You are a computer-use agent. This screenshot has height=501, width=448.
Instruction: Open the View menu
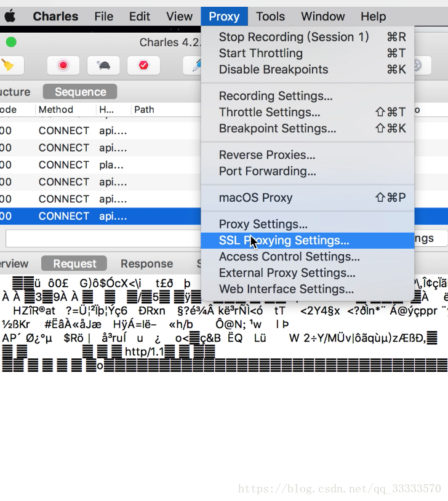[x=179, y=16]
